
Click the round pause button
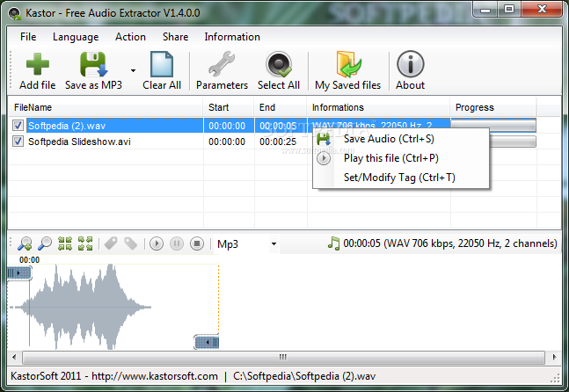177,243
